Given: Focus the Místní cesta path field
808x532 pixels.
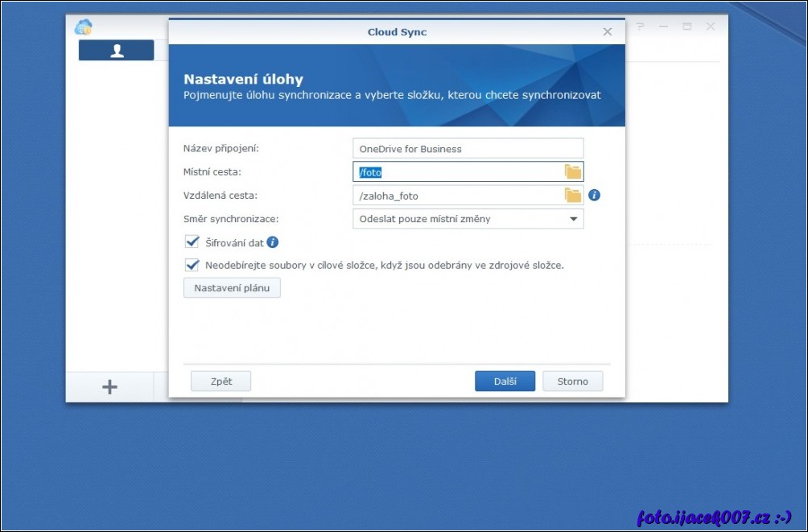Looking at the screenshot, I should point(457,172).
